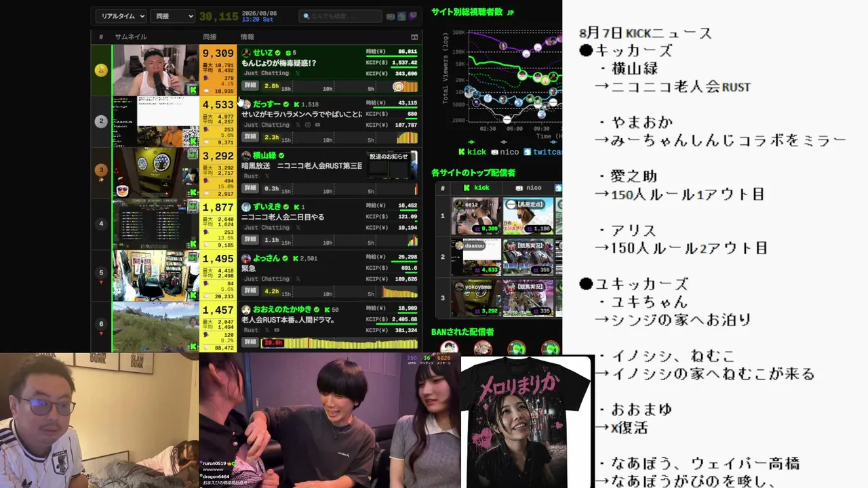
Task: Open 詳細 button for せいZ
Action: 250,85
